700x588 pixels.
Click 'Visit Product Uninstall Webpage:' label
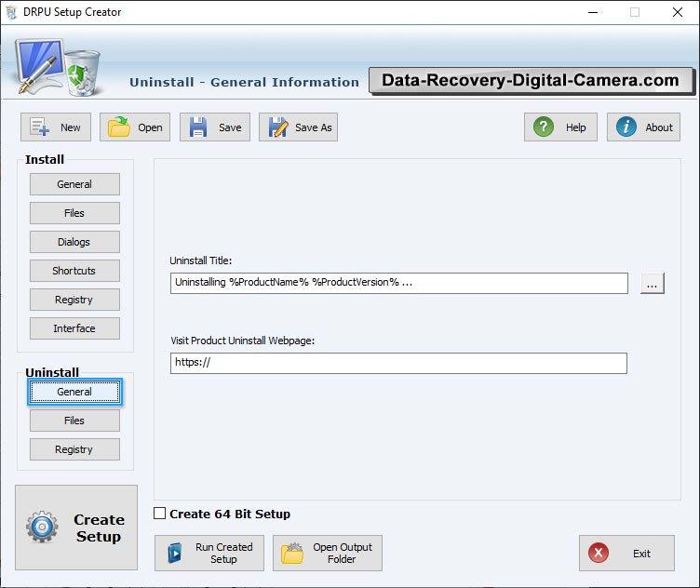(242, 341)
